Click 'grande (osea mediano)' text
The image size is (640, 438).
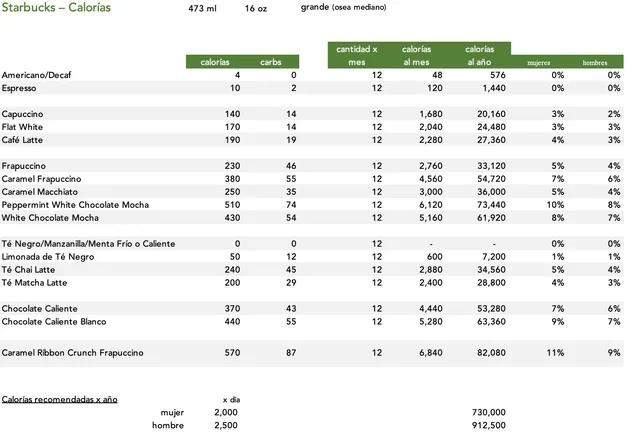343,7
